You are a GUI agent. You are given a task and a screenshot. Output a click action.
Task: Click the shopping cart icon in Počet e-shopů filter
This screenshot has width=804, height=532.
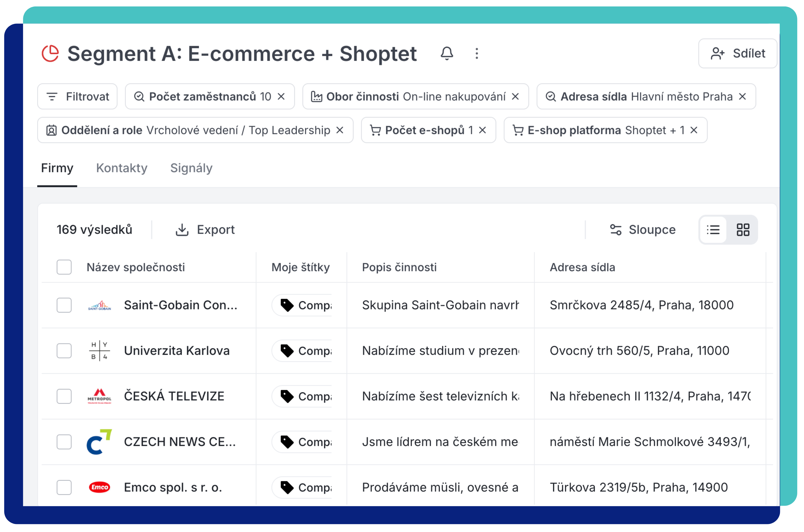[x=377, y=130]
